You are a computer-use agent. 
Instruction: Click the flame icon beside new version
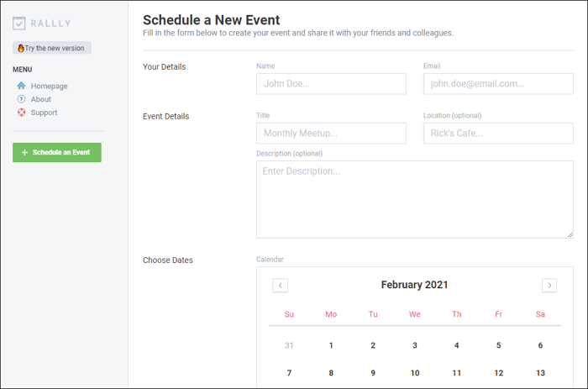tap(21, 49)
